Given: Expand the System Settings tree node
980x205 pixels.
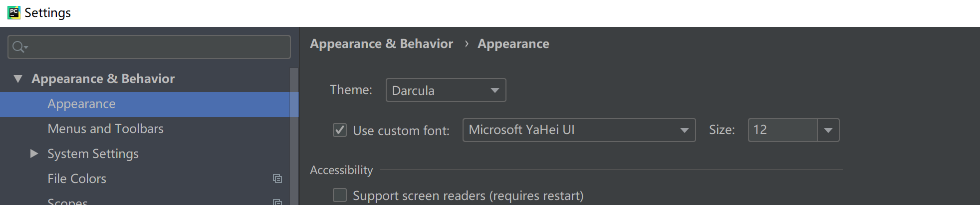Looking at the screenshot, I should (34, 153).
